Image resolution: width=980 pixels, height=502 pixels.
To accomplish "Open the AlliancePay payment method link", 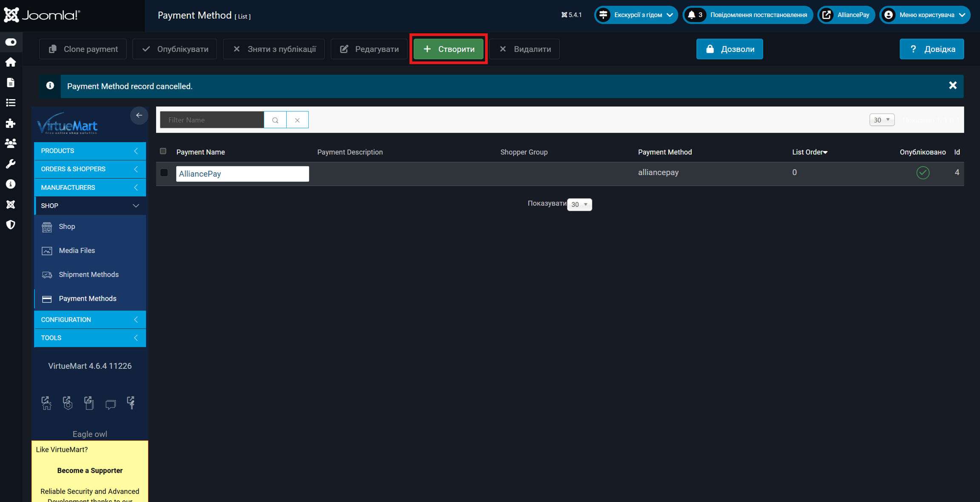I will click(200, 174).
